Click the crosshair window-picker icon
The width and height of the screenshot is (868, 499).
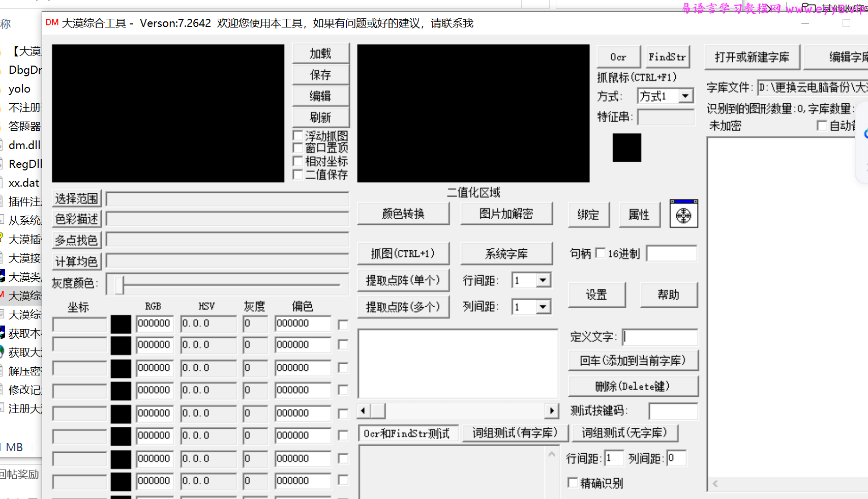pyautogui.click(x=683, y=214)
